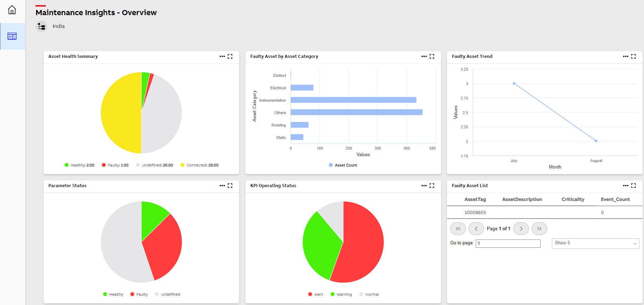644x305 pixels.
Task: Click the Asset Count legend color dot
Action: point(331,165)
